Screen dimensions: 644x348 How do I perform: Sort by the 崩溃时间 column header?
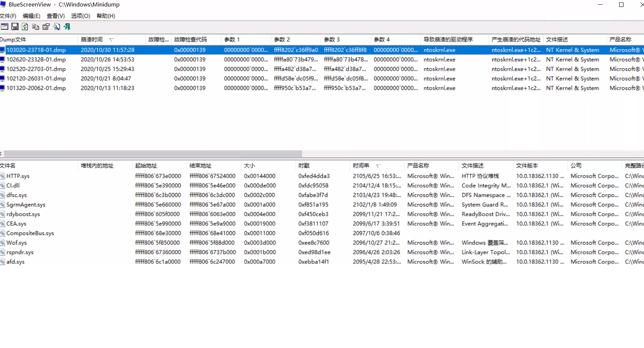coord(112,40)
